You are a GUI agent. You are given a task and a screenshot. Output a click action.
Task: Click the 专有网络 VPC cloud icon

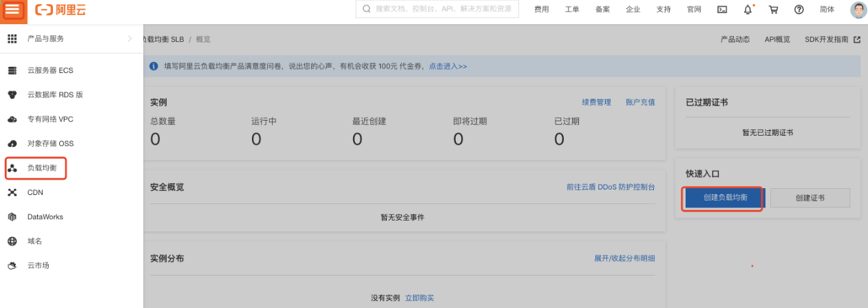(x=12, y=119)
